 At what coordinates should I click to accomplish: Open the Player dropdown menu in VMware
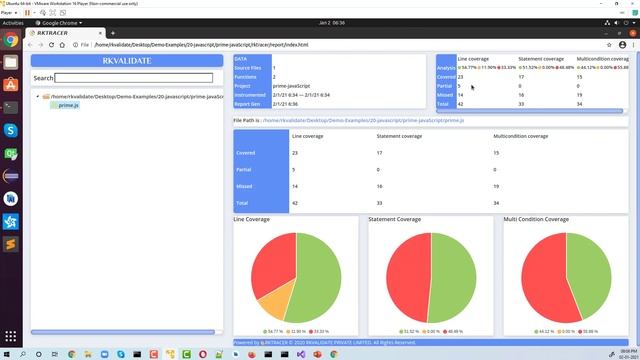click(x=9, y=13)
